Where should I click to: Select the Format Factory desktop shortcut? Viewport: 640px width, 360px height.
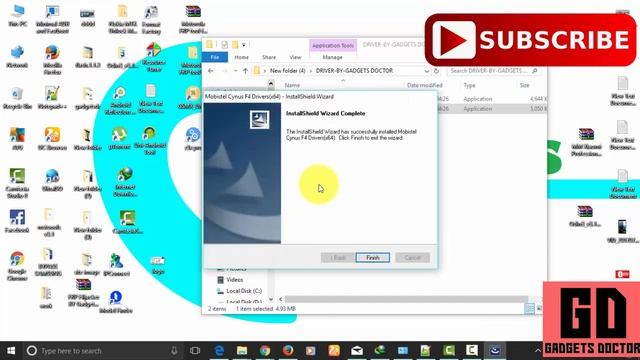[151, 20]
